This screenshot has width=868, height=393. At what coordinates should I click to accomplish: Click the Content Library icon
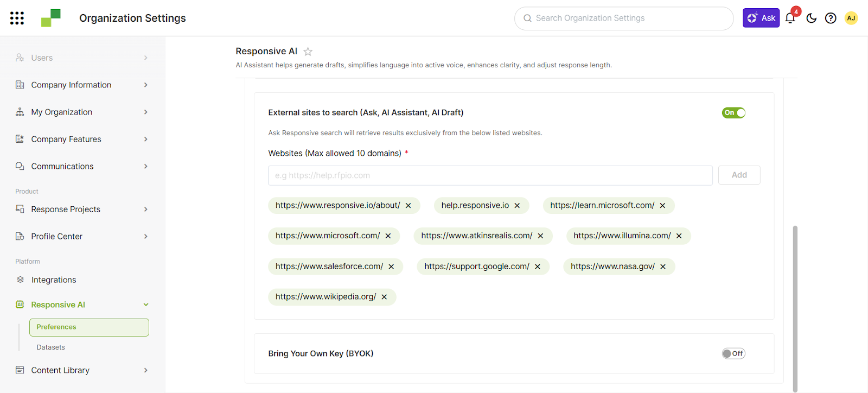click(x=20, y=370)
